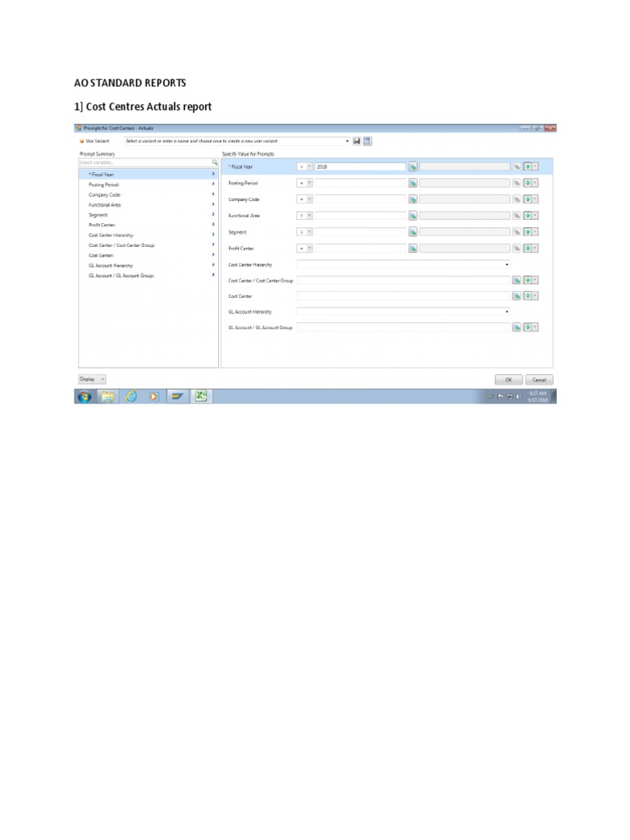Select Segment in Prompt Summary
630x840 pixels.
(x=148, y=216)
